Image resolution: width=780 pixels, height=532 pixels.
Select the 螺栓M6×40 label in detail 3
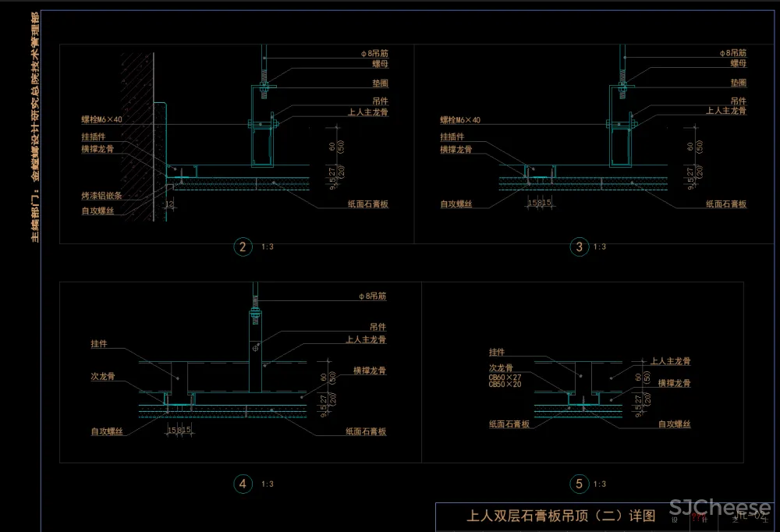coord(460,120)
